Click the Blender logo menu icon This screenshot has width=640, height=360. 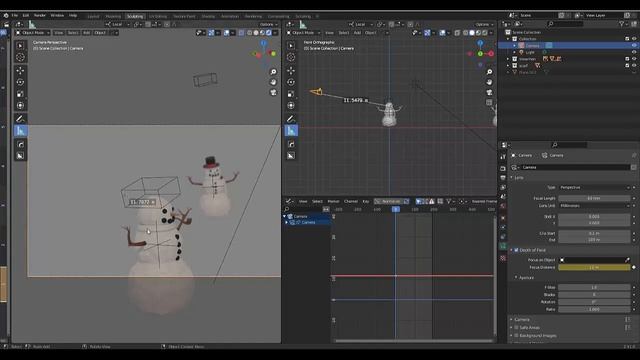(x=6, y=16)
